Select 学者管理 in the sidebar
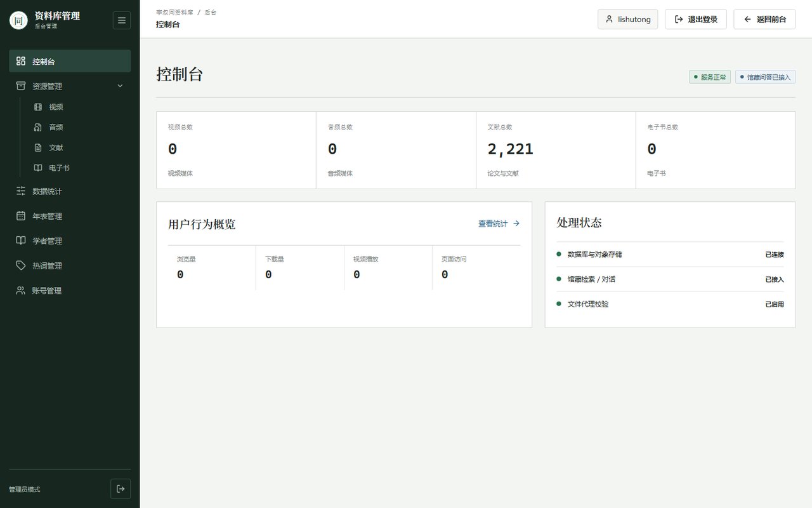The image size is (812, 508). click(70, 241)
